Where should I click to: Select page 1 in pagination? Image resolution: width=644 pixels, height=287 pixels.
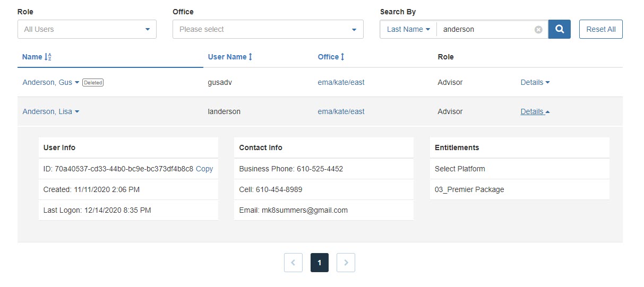[320, 263]
